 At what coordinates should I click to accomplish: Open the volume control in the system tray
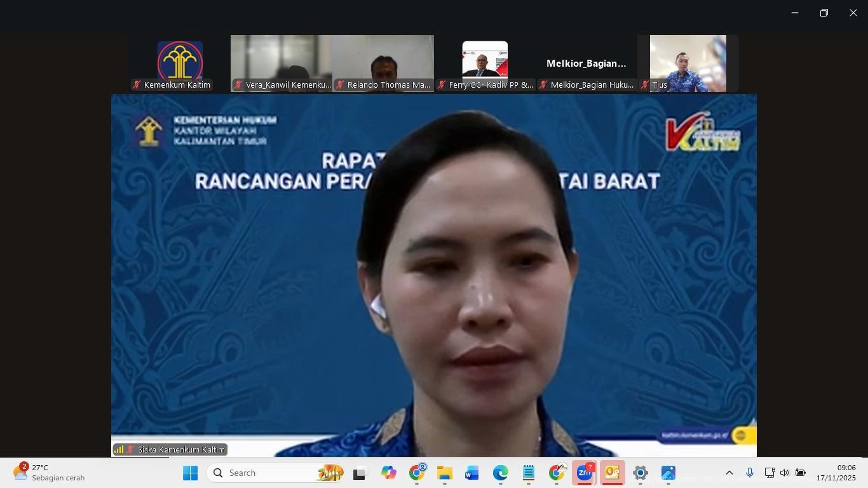(x=785, y=473)
